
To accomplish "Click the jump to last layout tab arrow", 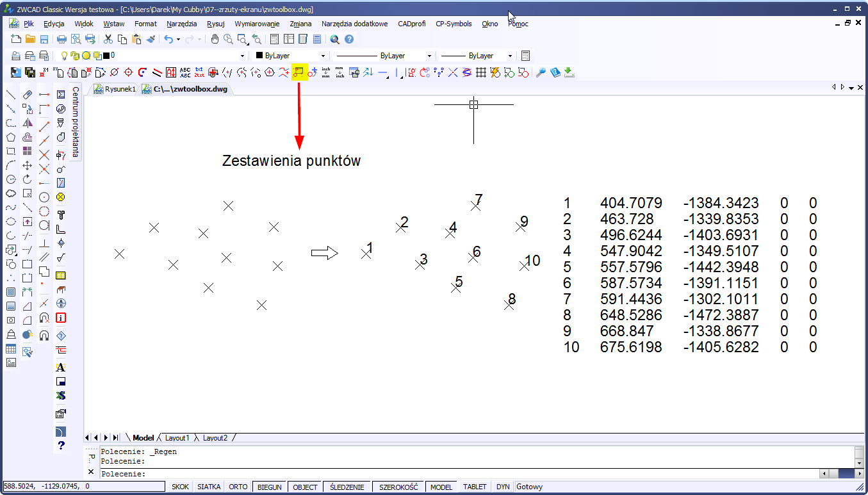I will [x=115, y=437].
